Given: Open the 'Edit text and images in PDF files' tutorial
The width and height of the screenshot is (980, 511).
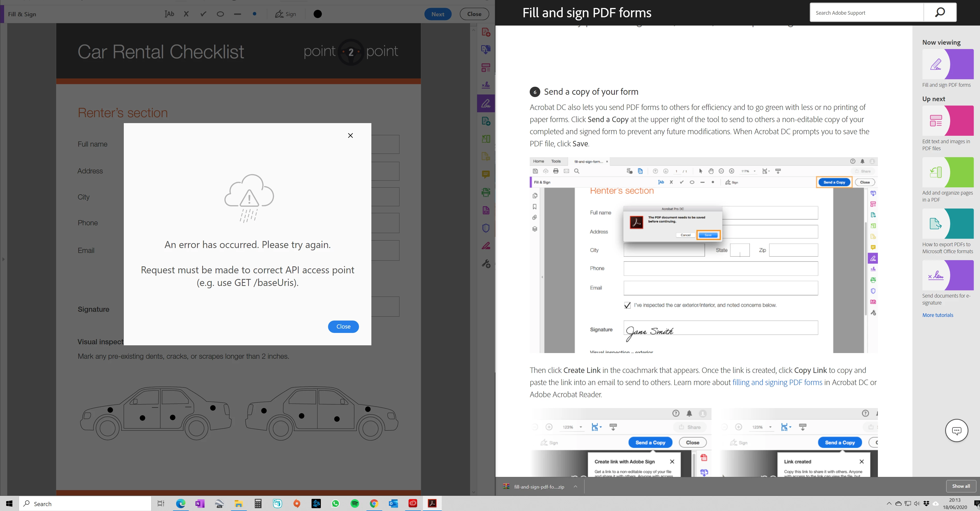Looking at the screenshot, I should pyautogui.click(x=948, y=121).
